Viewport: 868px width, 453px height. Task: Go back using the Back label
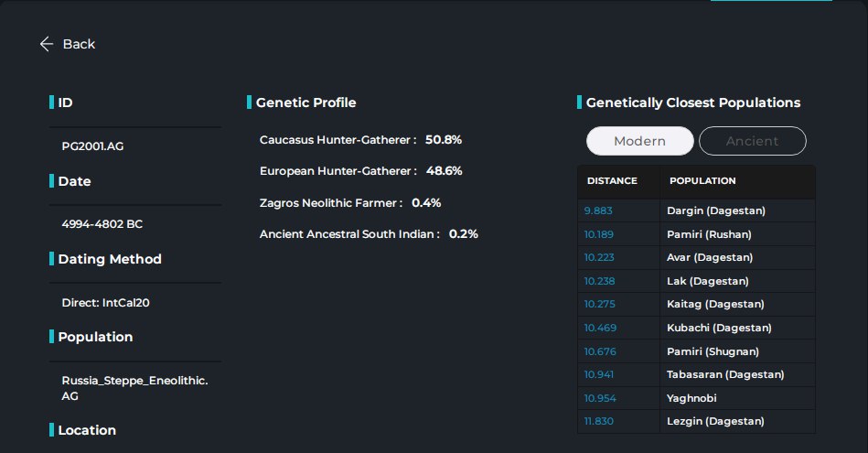tap(79, 44)
